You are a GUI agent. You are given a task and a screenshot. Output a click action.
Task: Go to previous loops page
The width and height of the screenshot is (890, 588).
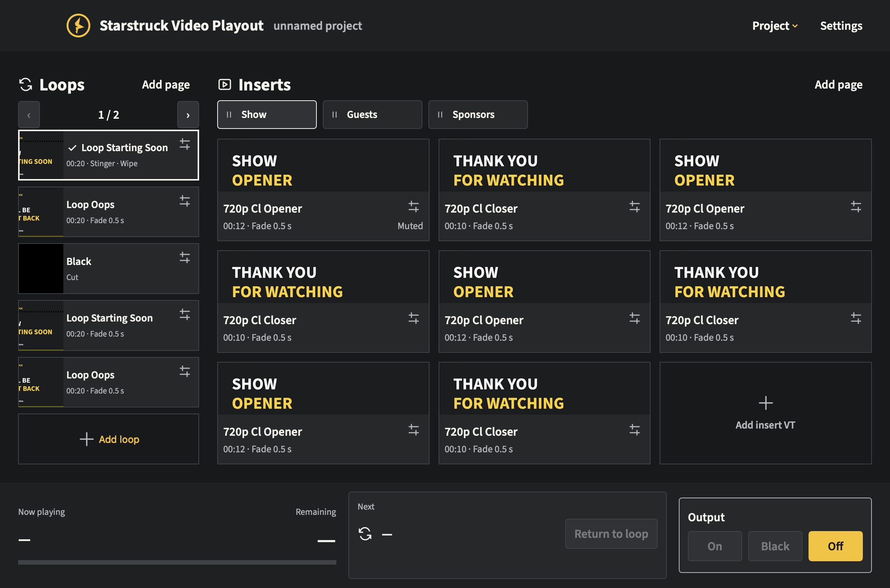[29, 115]
